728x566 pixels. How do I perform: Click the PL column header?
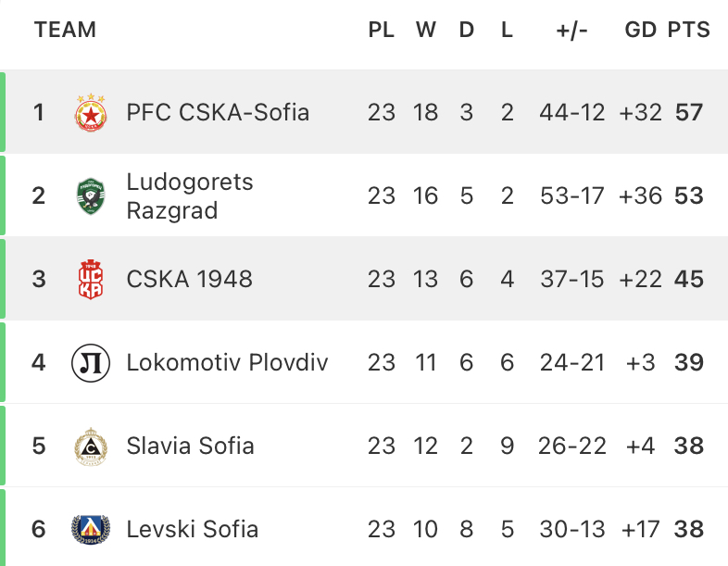coord(382,30)
